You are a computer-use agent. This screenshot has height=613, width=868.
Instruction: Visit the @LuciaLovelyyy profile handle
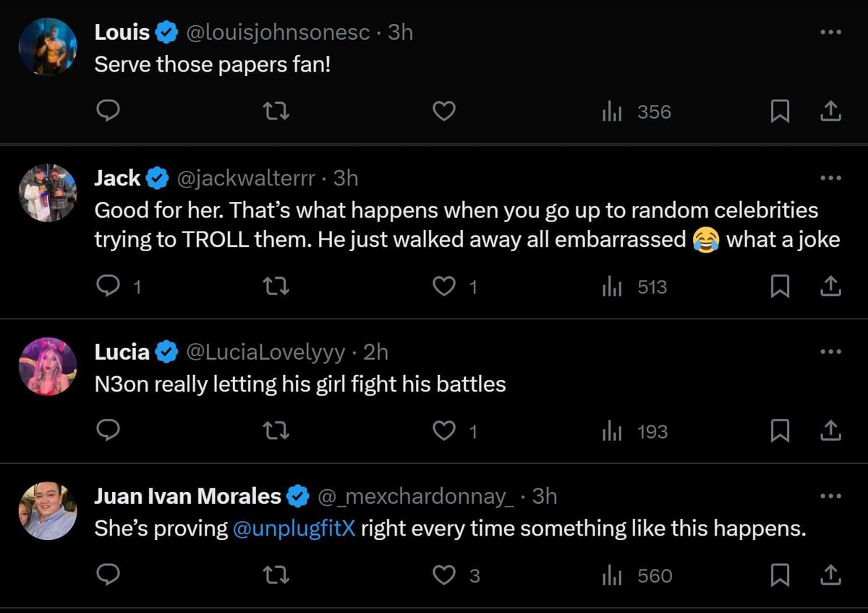pyautogui.click(x=265, y=352)
